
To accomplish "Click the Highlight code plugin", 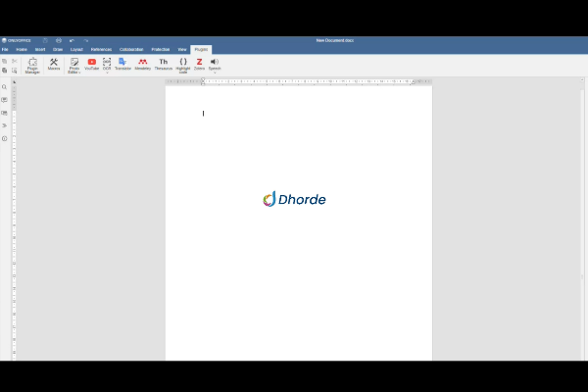I will (x=183, y=65).
